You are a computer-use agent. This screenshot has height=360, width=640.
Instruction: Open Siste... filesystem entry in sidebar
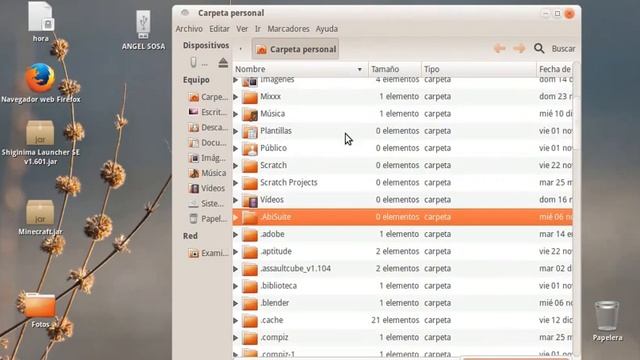(x=206, y=203)
